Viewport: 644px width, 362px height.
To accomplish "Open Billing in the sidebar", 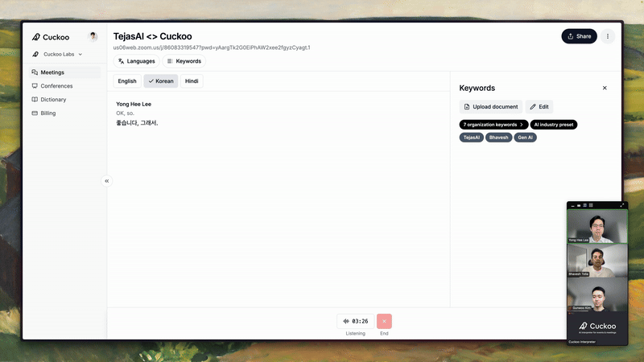I will point(64,113).
